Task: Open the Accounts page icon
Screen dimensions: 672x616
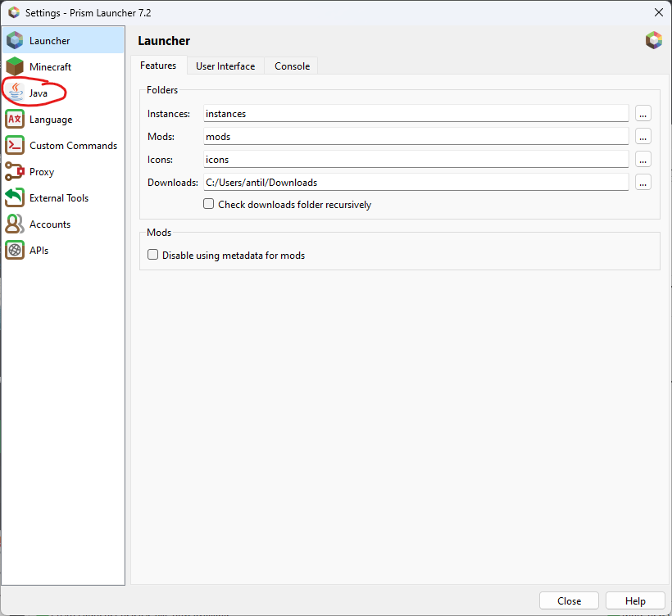Action: (x=15, y=224)
